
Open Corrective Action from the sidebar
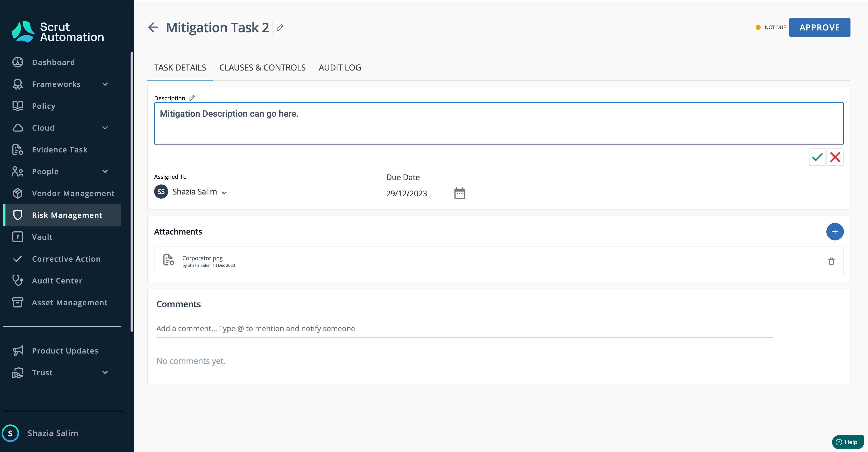[62, 259]
